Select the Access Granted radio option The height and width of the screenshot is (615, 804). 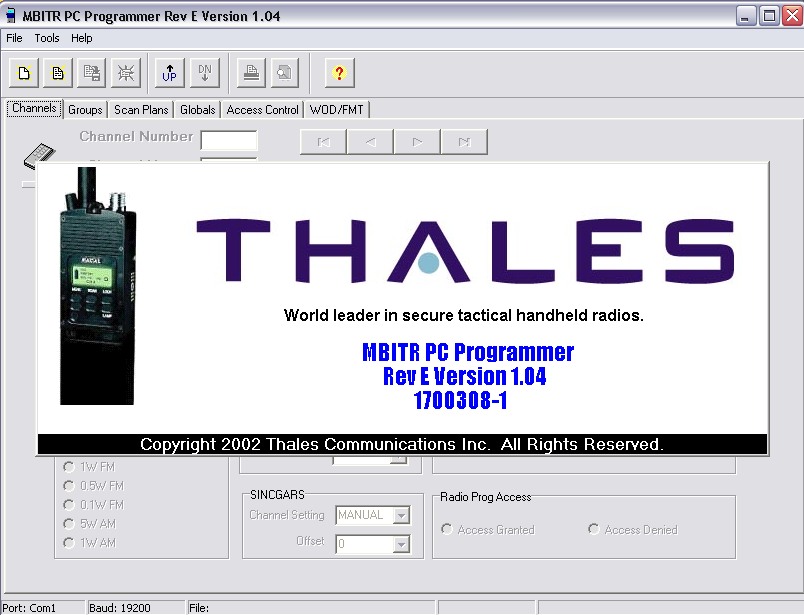pyautogui.click(x=447, y=530)
